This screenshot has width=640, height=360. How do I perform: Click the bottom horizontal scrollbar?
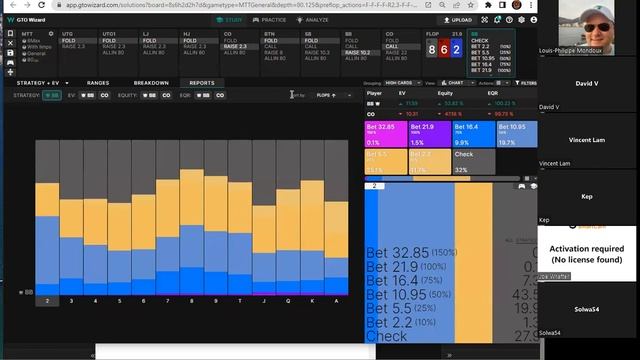[x=236, y=351]
